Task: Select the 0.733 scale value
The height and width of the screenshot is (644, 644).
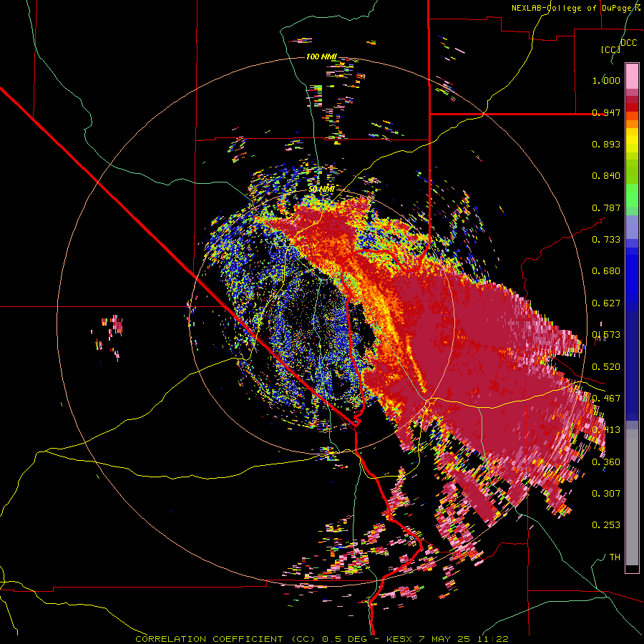Action: tap(606, 240)
